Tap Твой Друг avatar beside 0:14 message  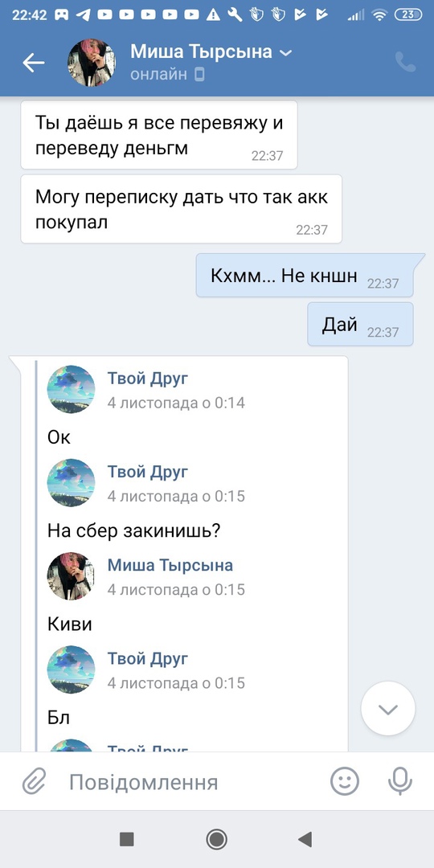tap(71, 389)
